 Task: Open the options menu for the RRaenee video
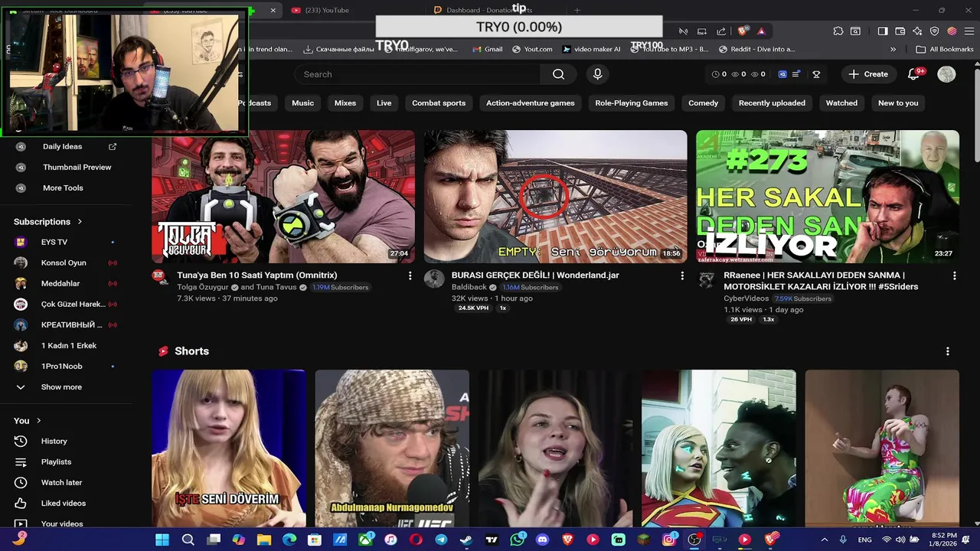click(x=954, y=275)
